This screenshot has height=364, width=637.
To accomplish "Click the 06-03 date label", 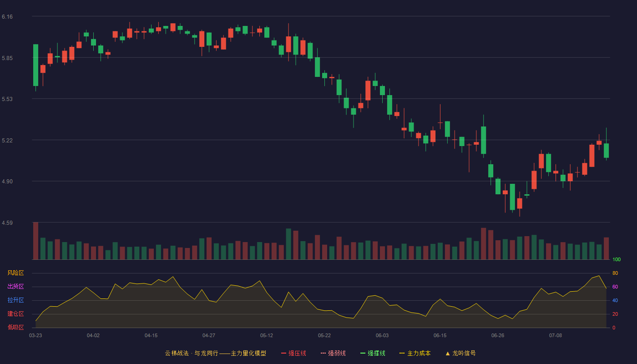I will [382, 335].
